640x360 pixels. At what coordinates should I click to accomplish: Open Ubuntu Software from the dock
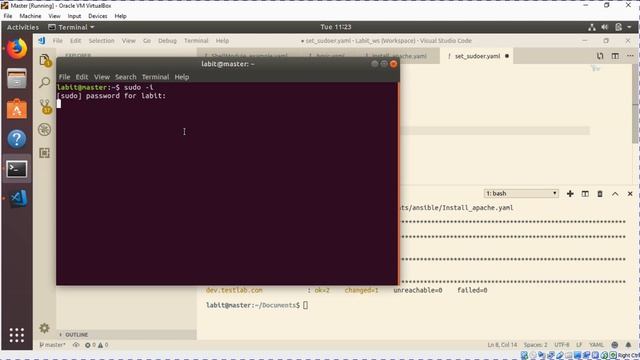[17, 109]
